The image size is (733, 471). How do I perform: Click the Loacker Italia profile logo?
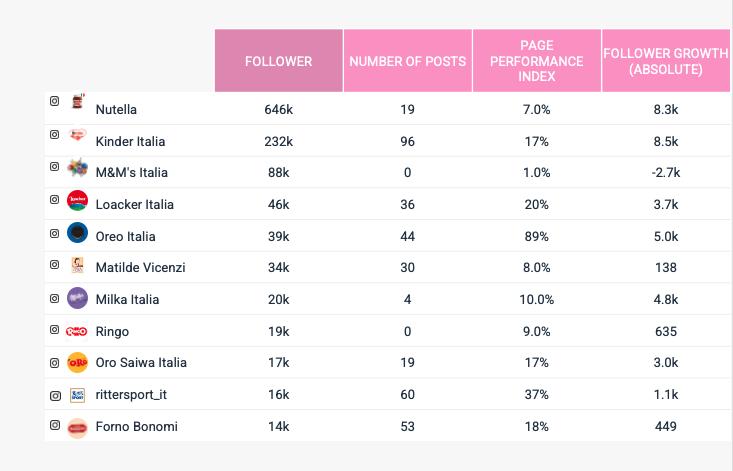click(x=77, y=201)
